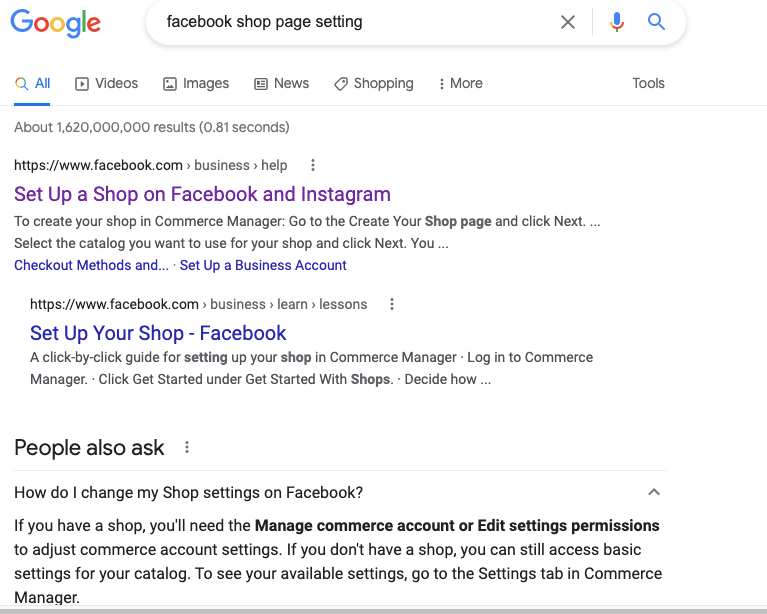The height and width of the screenshot is (614, 767).
Task: Switch to the News tab
Action: pos(281,84)
